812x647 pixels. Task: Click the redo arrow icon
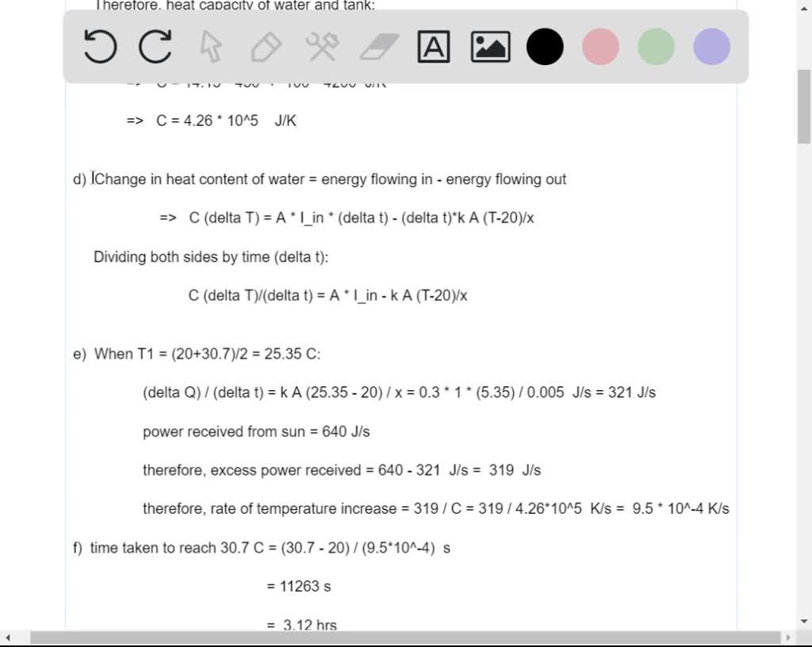pyautogui.click(x=155, y=47)
